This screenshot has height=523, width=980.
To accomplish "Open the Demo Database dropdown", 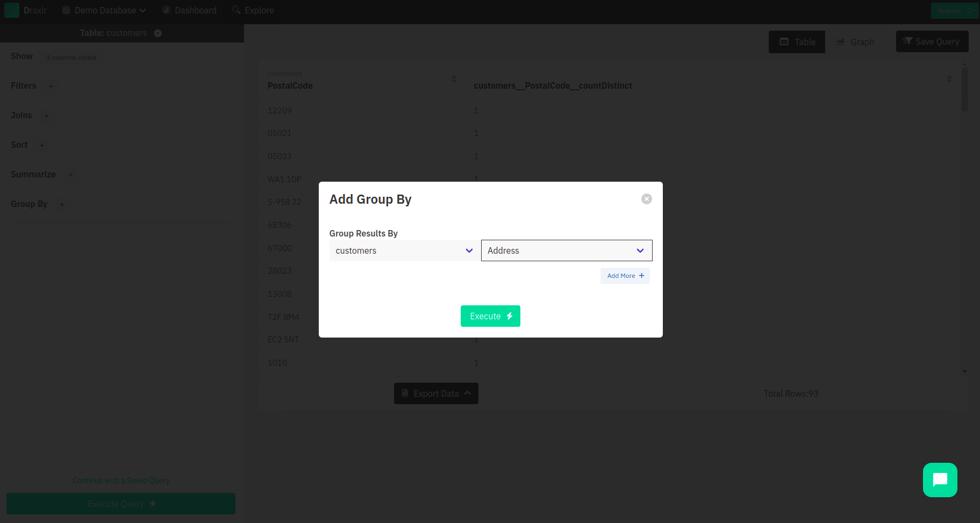I will [104, 10].
